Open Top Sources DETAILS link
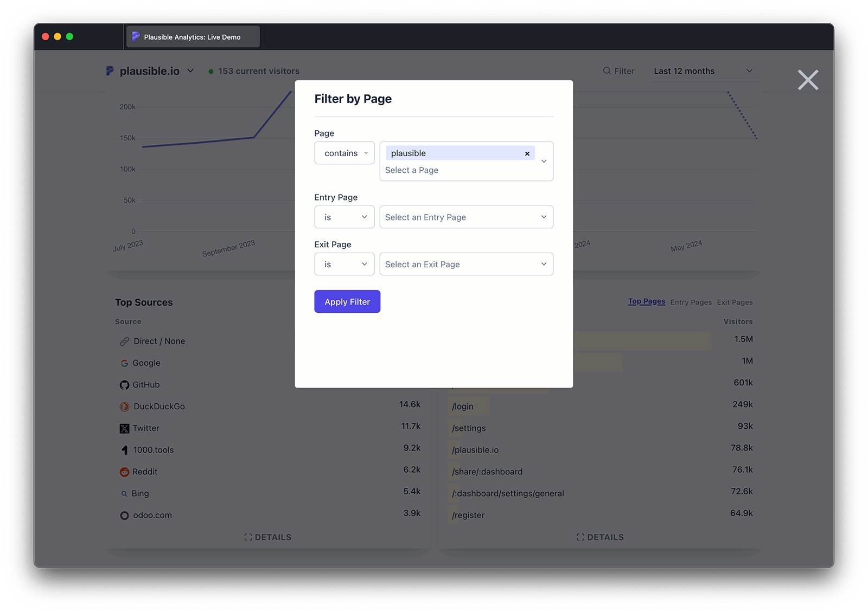Image resolution: width=868 pixels, height=612 pixels. [x=268, y=537]
